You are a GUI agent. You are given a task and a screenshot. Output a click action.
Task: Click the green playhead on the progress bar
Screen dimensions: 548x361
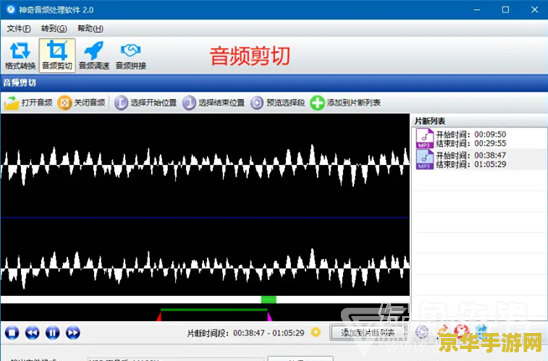pyautogui.click(x=268, y=299)
